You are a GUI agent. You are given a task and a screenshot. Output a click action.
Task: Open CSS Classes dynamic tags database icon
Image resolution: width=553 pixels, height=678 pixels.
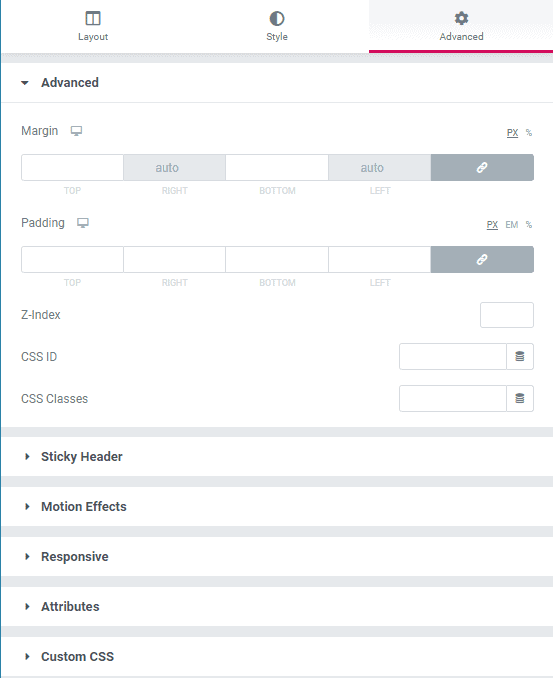(x=520, y=399)
